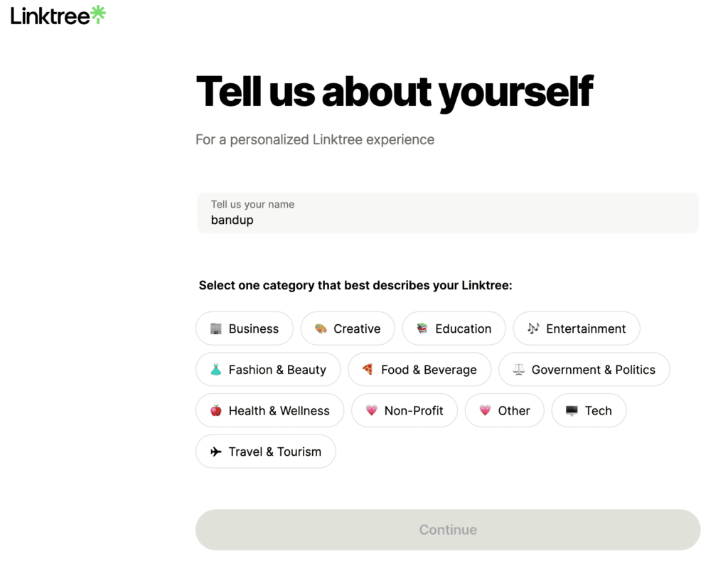The width and height of the screenshot is (728, 561).
Task: Click the music notes icon on Entertainment
Action: click(533, 328)
